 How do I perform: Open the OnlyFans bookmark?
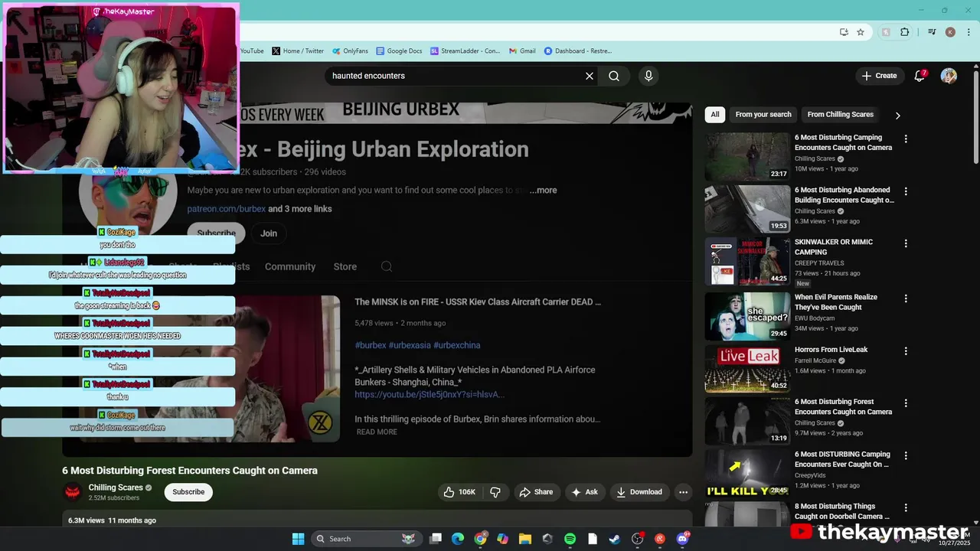pyautogui.click(x=350, y=51)
